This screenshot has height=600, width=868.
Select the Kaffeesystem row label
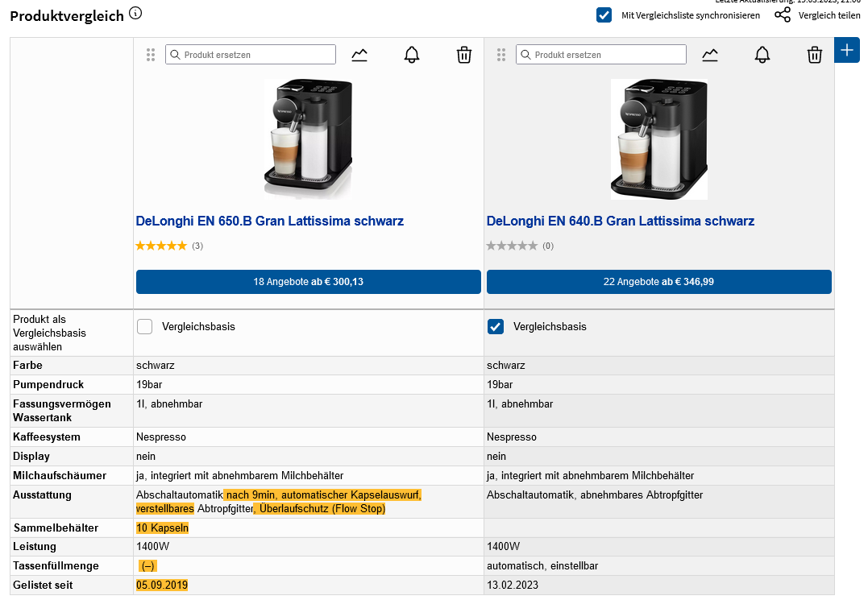pyautogui.click(x=47, y=437)
